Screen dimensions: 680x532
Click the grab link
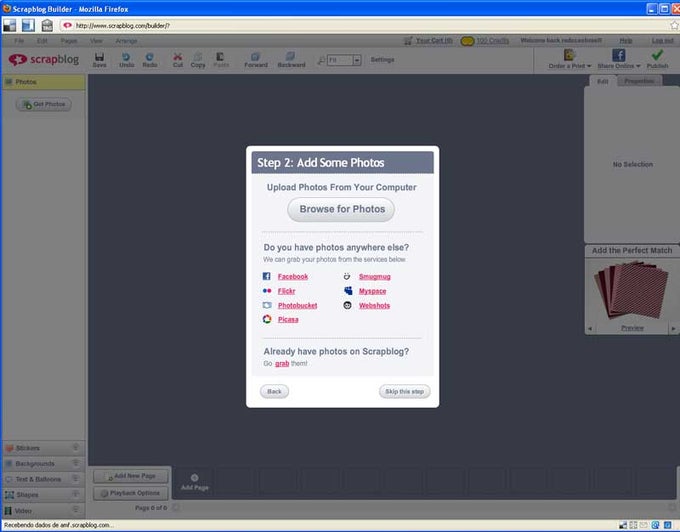pos(282,363)
